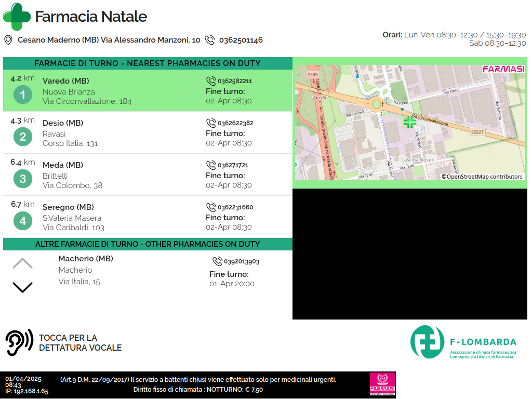Click the green pharmacy cross map marker

(x=409, y=122)
